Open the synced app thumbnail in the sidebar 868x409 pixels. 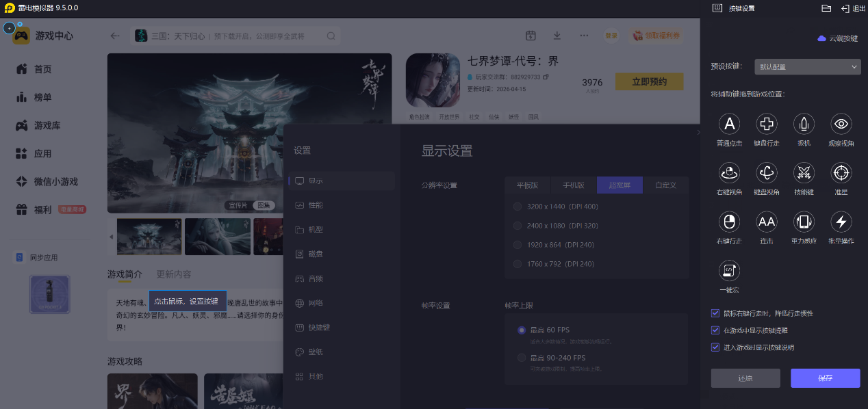click(x=49, y=294)
